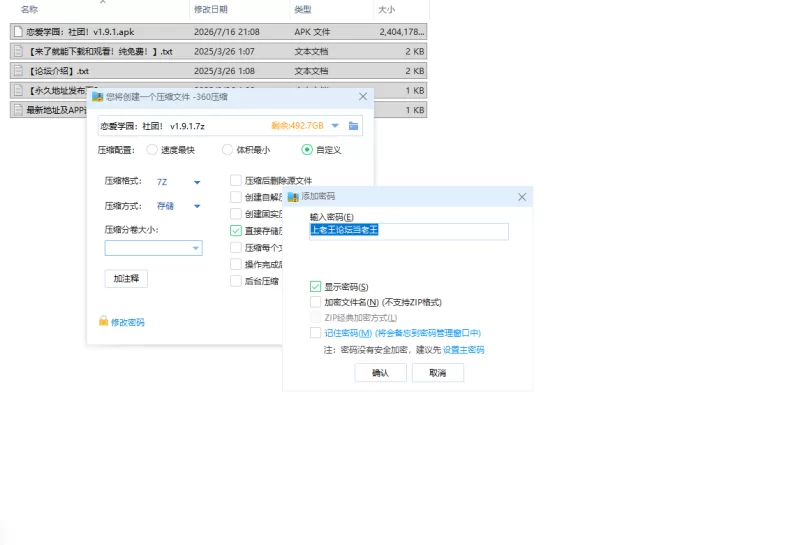Viewport: 800px width, 545px height.
Task: Enable the 后台压缩 checkbox
Action: coord(236,281)
